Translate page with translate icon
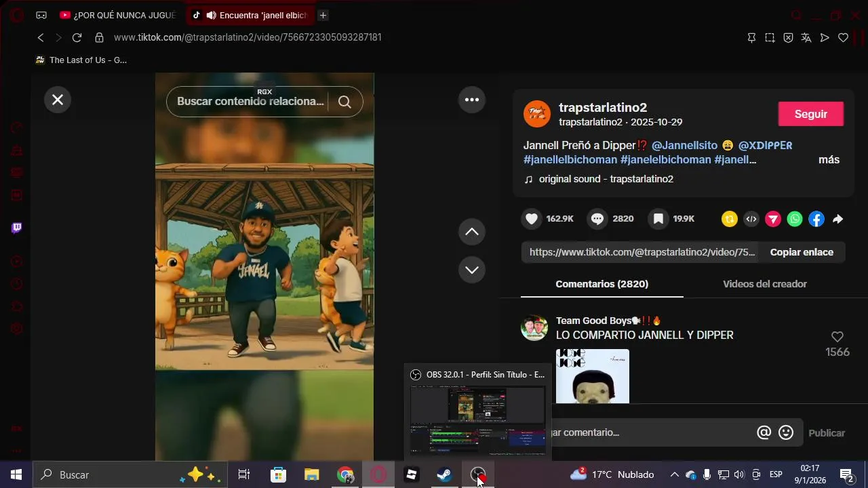 (x=806, y=38)
